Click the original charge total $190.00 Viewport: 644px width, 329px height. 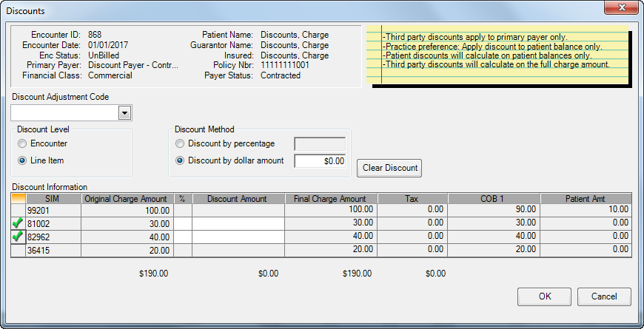point(154,274)
